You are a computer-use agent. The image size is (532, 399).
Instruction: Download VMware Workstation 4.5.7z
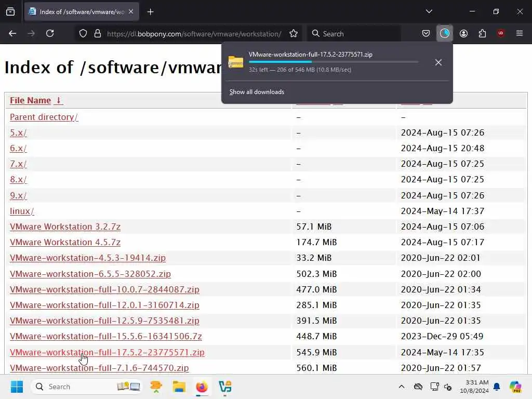65,242
